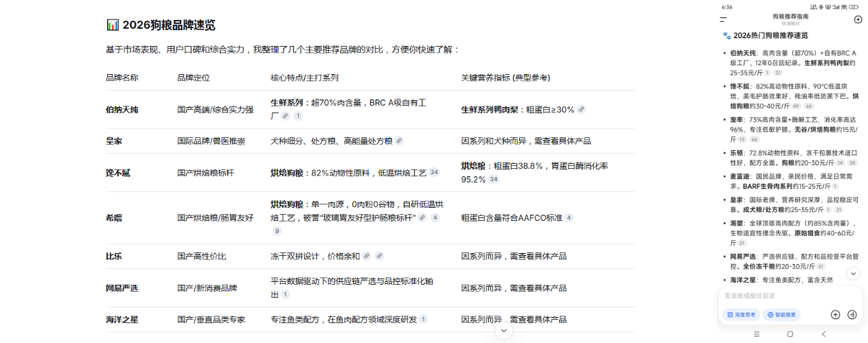
Task: Tap the Android back button
Action: pyautogui.click(x=823, y=333)
